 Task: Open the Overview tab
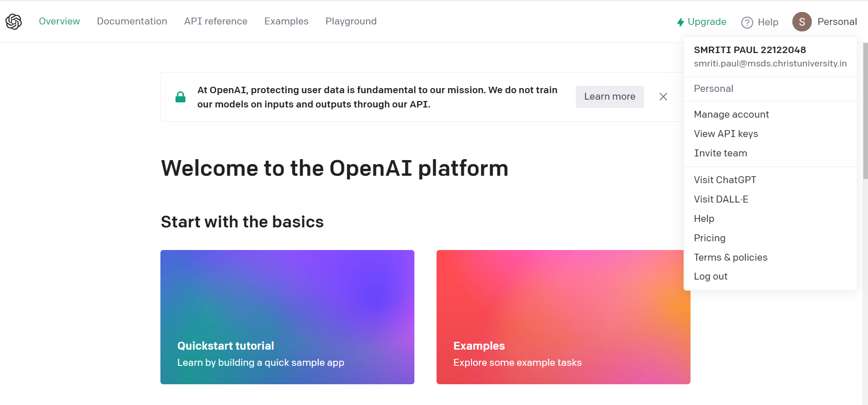(59, 21)
